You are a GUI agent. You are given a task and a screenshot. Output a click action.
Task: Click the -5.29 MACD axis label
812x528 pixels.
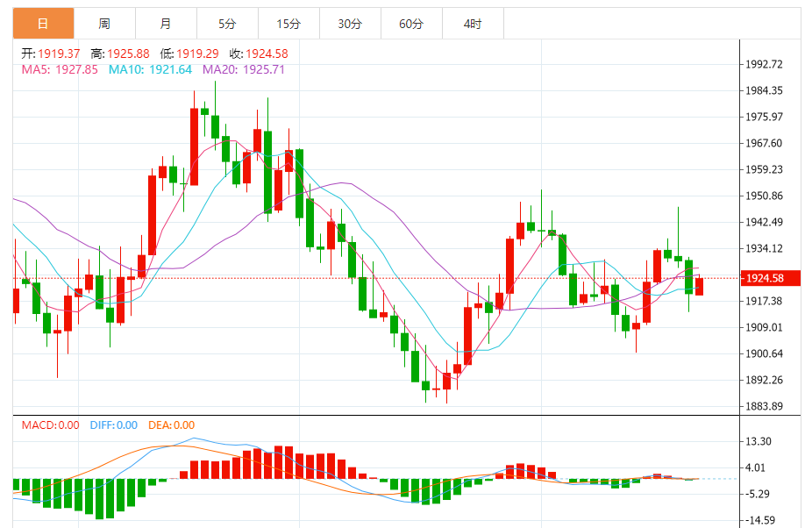[x=757, y=495]
